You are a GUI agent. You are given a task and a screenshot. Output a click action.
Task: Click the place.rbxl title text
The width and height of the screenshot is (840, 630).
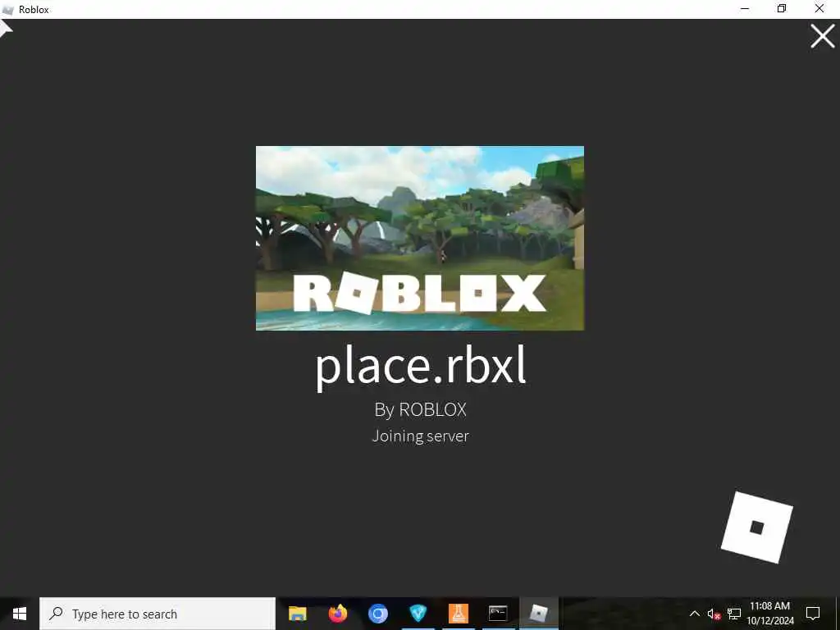[421, 367]
